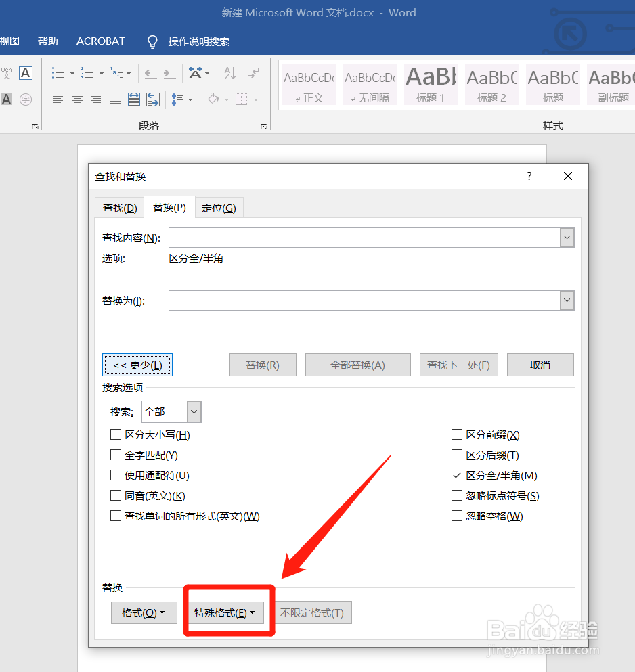
Task: Open the Shading color swatch menu
Action: 226,99
